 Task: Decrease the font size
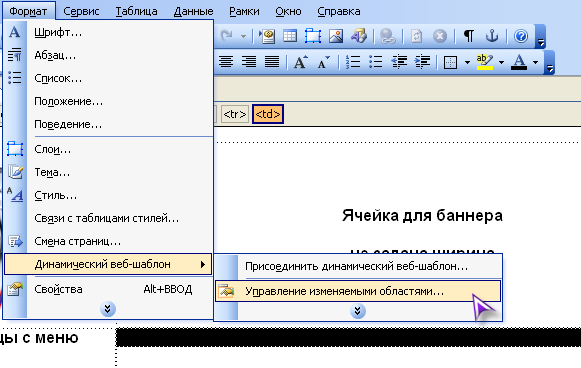coord(324,62)
